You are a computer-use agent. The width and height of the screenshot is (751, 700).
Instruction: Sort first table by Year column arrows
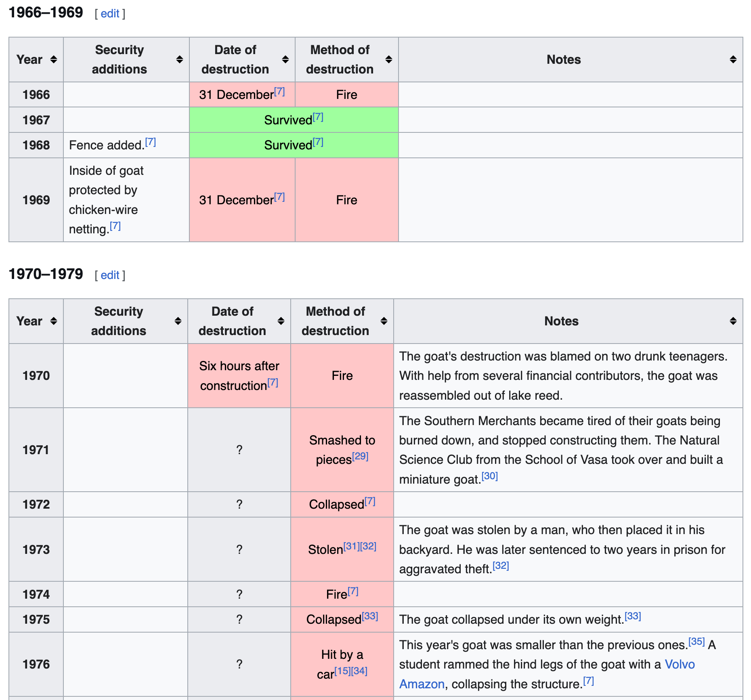click(x=53, y=60)
